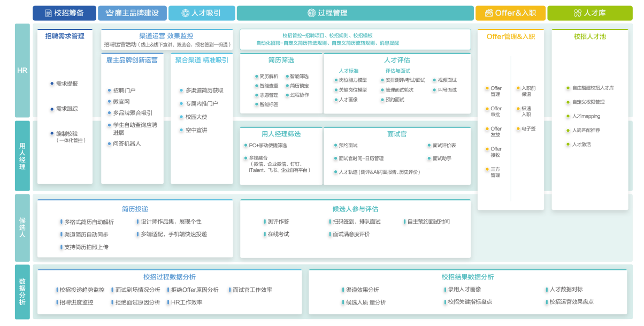Click the crown icon beside 雇主品牌建设
The width and height of the screenshot is (644, 326).
tap(110, 13)
